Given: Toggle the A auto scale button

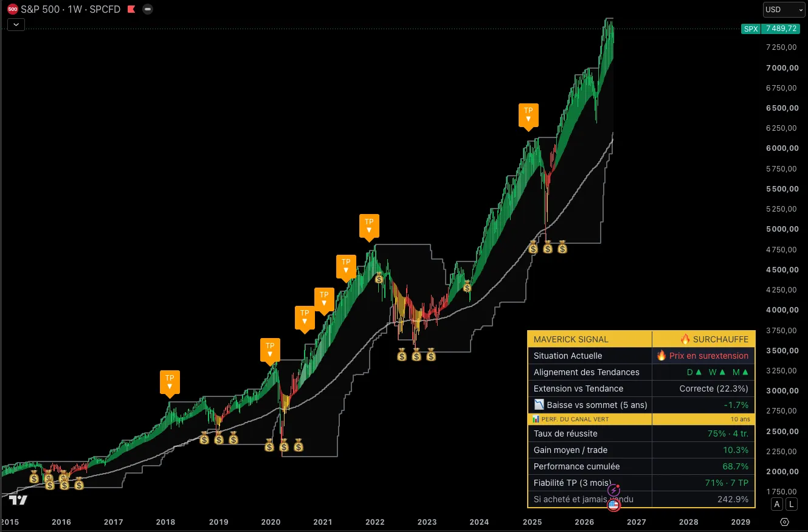Looking at the screenshot, I should [x=777, y=504].
